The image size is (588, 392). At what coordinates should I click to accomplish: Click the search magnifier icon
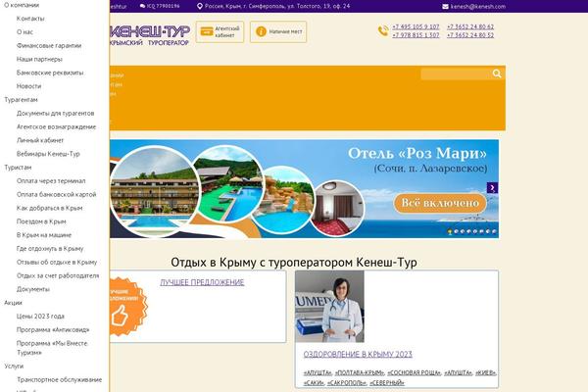[x=497, y=73]
